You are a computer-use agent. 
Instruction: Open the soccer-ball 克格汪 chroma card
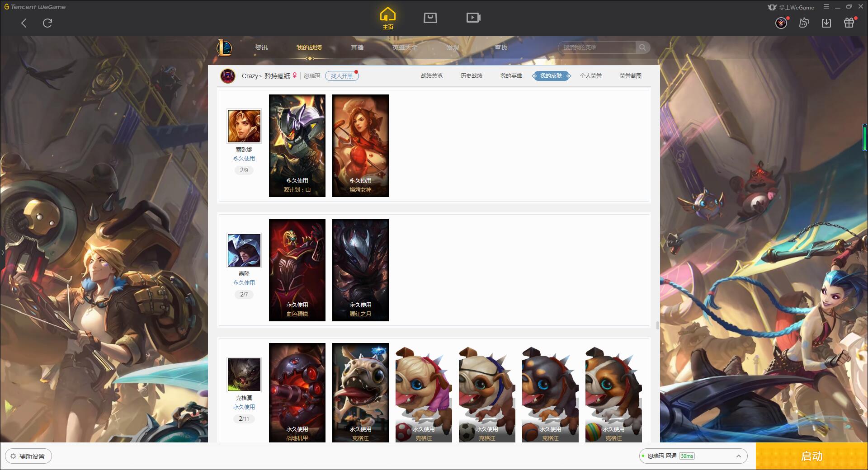pos(487,392)
